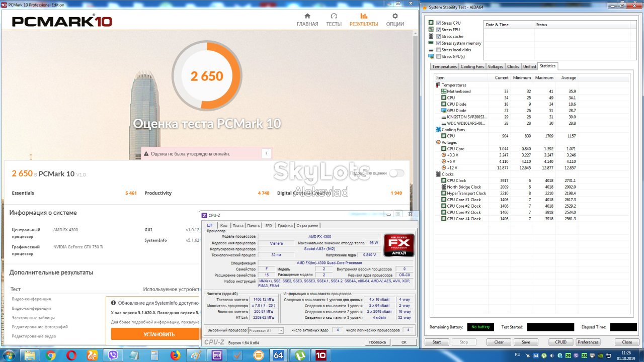Viewport: 644px width, 362px height.
Task: Select the РЕЗУЛЬТАТЫ bar chart icon
Action: tap(364, 16)
